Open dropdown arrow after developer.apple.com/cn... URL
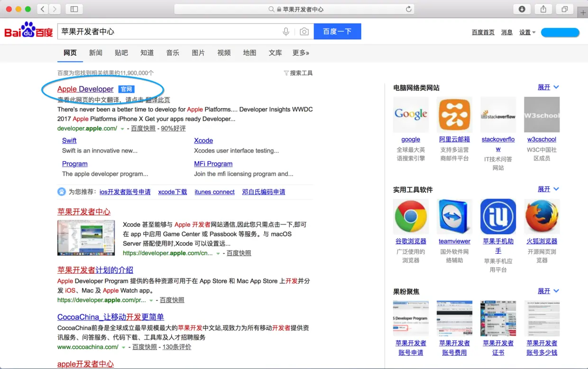 218,253
